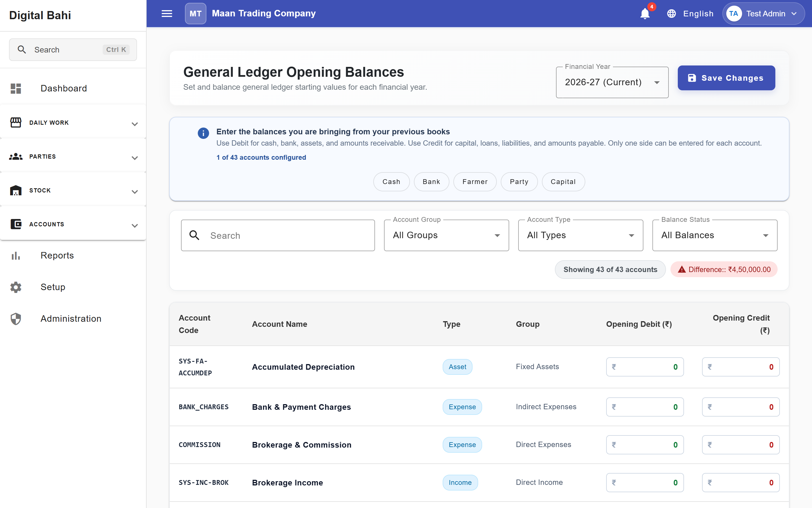
Task: Select the Capital quick filter chip
Action: tap(563, 182)
